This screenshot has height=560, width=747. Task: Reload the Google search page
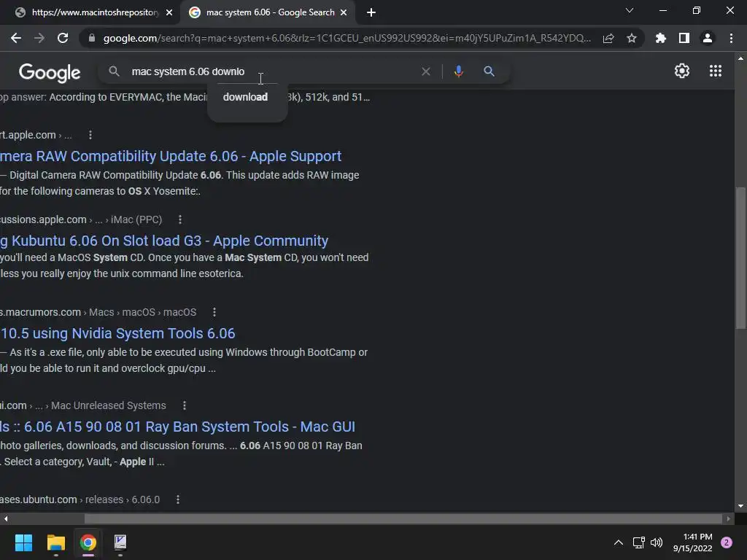point(63,38)
